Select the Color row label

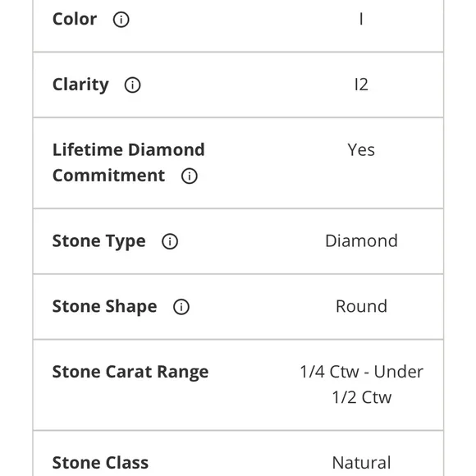pos(75,19)
